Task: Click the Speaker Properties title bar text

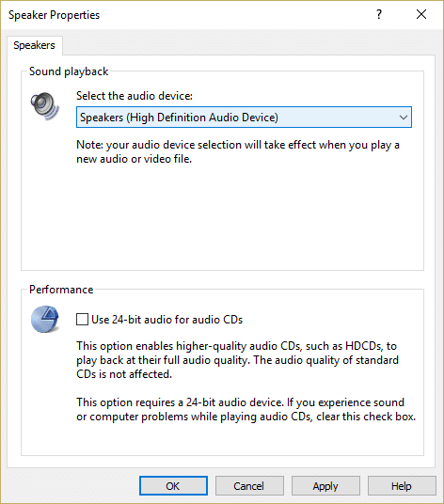Action: [54, 15]
